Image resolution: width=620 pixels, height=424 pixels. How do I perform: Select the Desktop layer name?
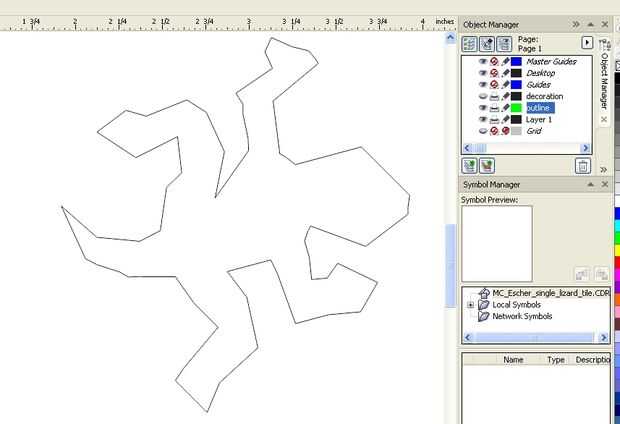541,73
